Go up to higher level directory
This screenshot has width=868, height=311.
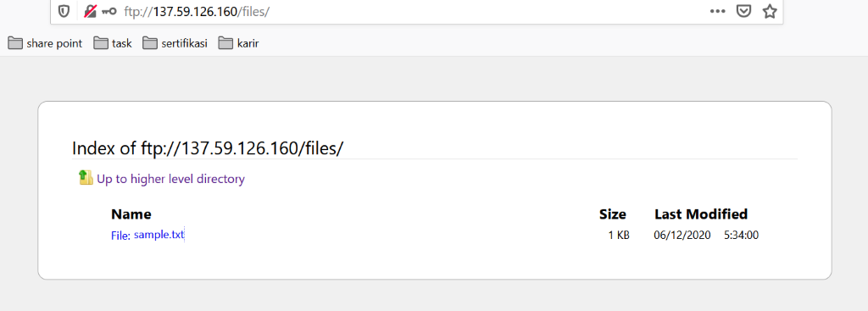pyautogui.click(x=170, y=179)
